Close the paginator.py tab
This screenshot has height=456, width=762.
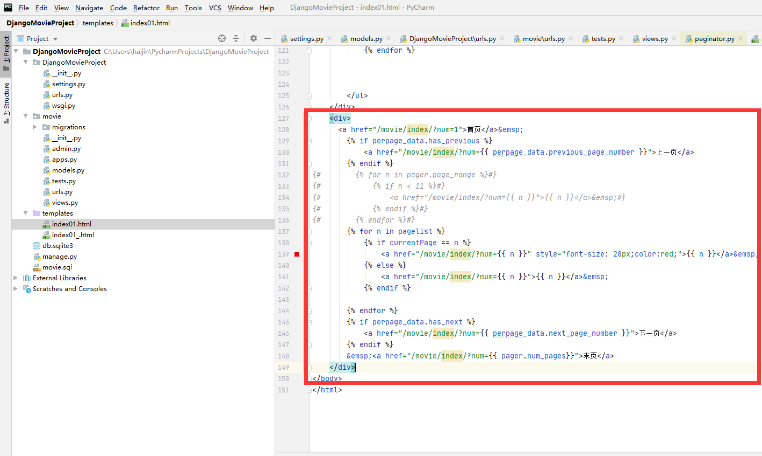click(740, 38)
